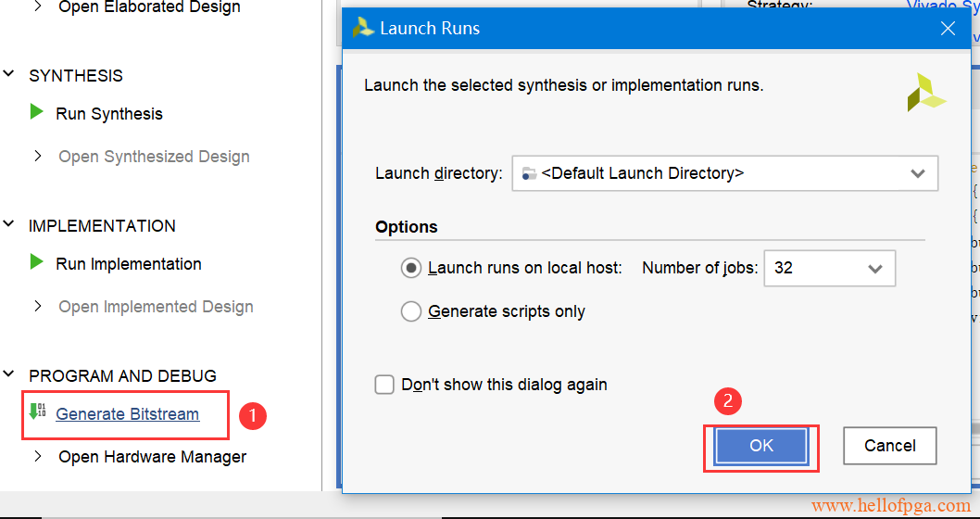Open the Number of jobs dropdown
This screenshot has height=519, width=980.
pos(874,269)
